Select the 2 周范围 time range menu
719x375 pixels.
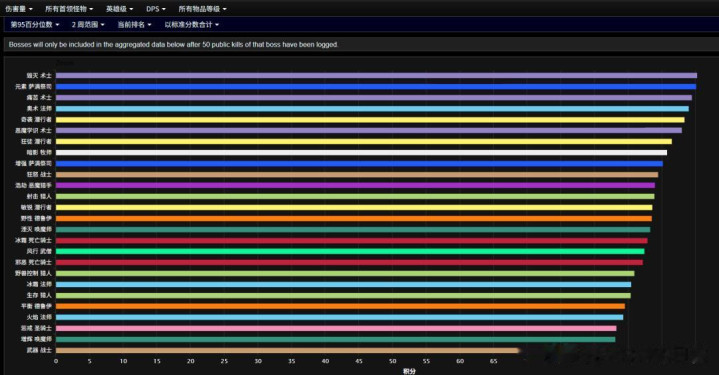88,24
